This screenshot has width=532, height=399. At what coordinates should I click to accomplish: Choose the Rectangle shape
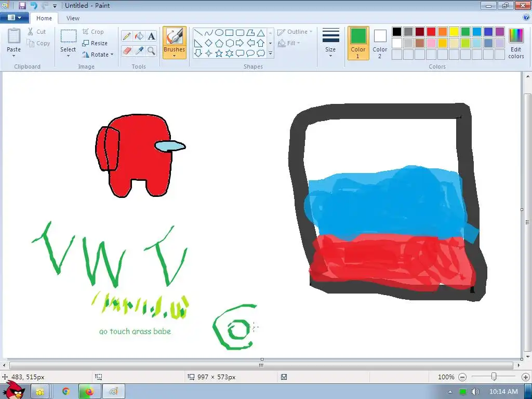click(x=229, y=33)
